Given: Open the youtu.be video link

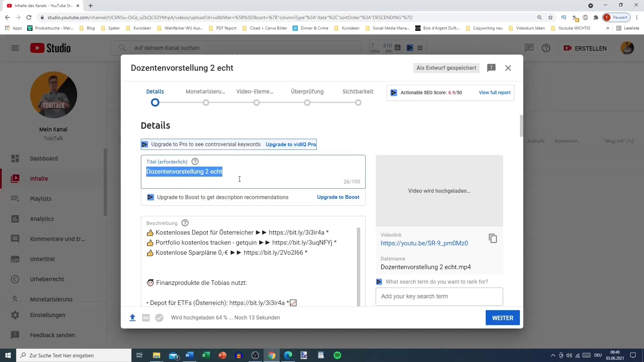Looking at the screenshot, I should (x=424, y=243).
